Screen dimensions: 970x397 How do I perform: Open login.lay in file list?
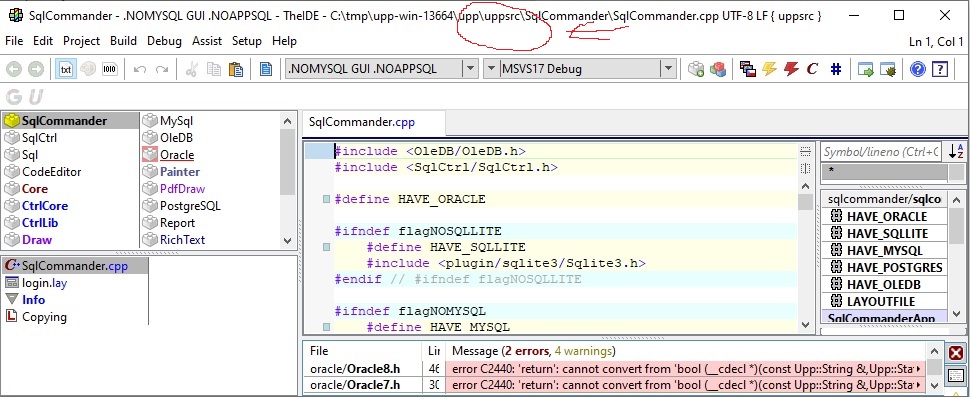coord(75,283)
